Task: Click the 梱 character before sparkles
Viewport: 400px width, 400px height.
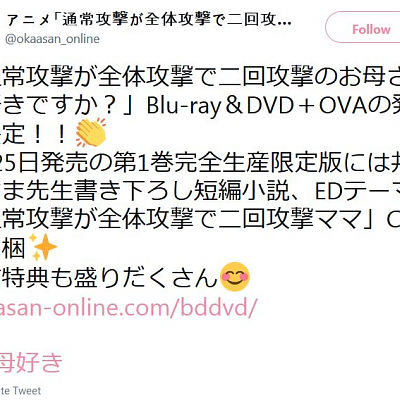Action: pyautogui.click(x=13, y=248)
